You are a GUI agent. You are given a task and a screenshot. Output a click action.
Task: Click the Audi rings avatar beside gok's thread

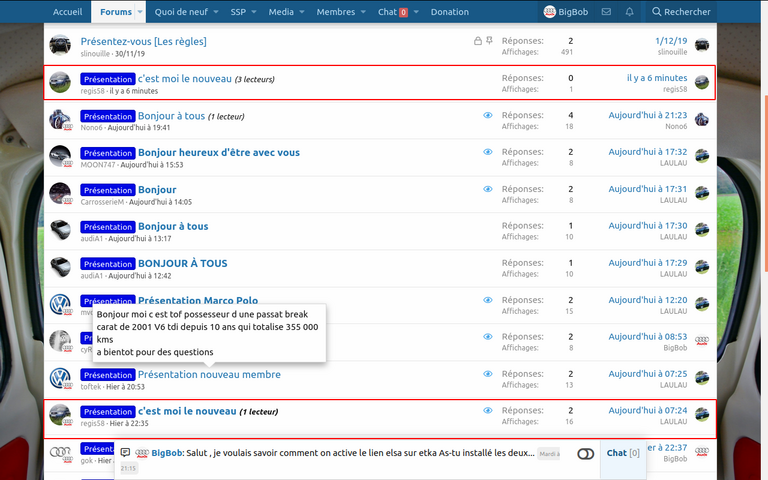60,452
